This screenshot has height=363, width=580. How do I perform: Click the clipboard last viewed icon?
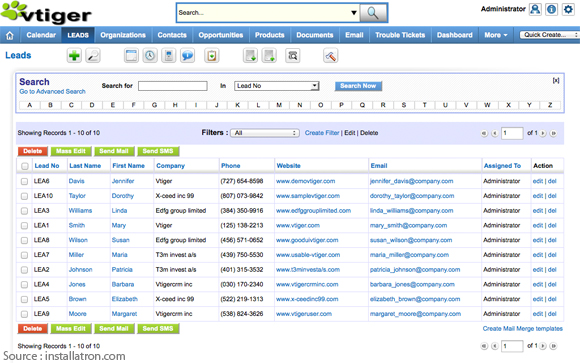[x=212, y=56]
